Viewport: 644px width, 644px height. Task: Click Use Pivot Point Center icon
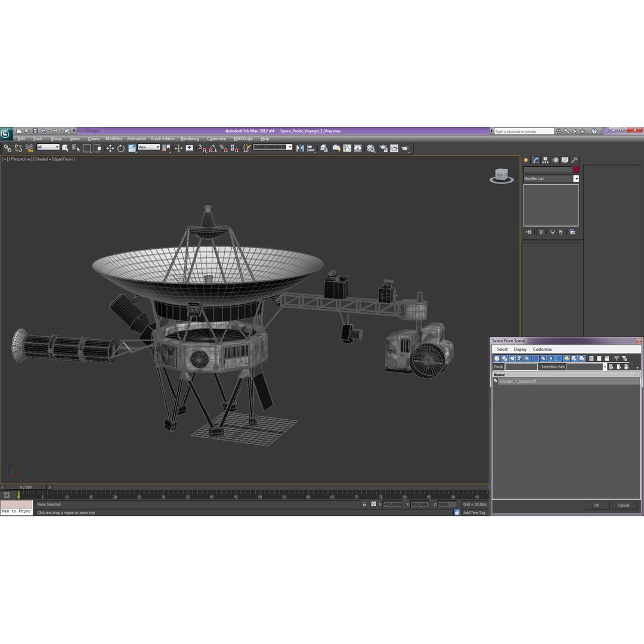click(x=166, y=148)
